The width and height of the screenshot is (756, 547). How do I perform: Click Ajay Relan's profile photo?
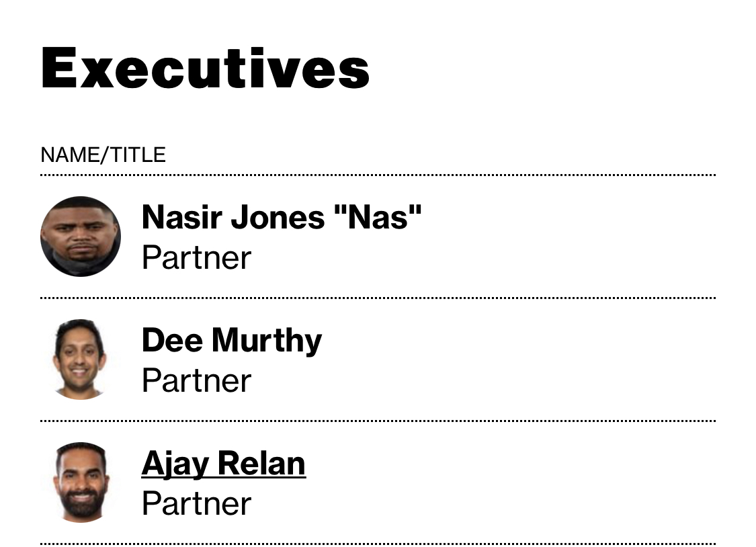[x=81, y=482]
